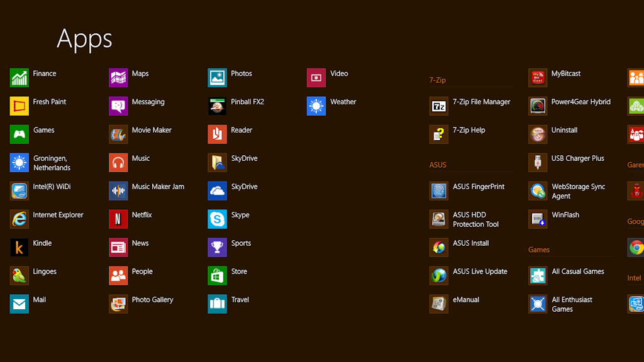
Task: Launch Fresh Paint app icon
Action: click(19, 106)
